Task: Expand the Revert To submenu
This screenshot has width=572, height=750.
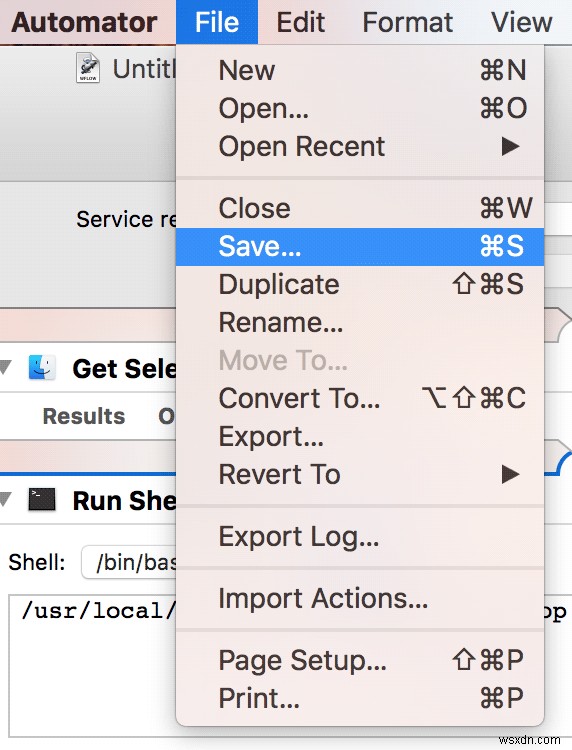Action: pyautogui.click(x=360, y=474)
